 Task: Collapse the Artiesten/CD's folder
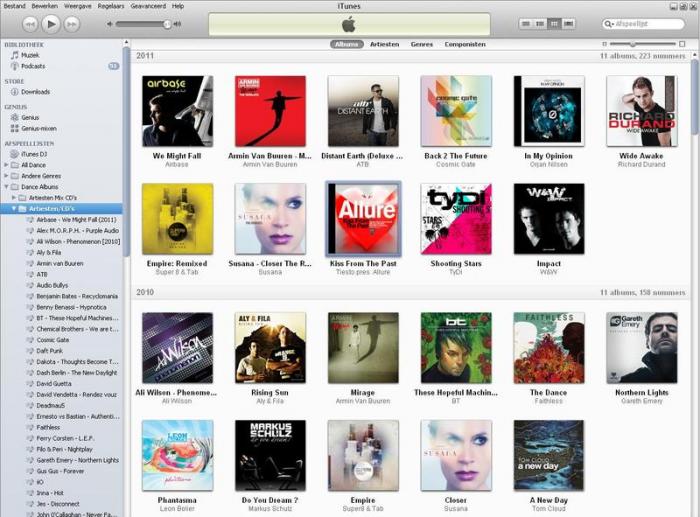click(14, 208)
